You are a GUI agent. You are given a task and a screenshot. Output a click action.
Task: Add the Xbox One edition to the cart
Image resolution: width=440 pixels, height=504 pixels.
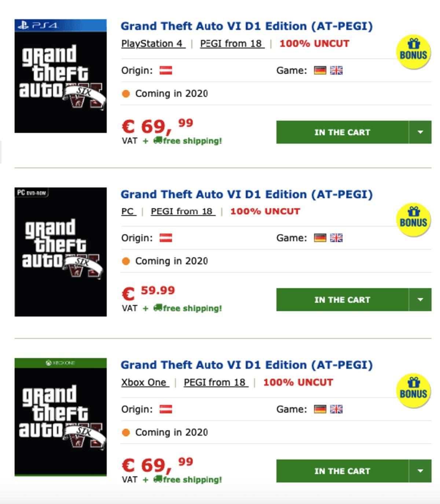[342, 471]
